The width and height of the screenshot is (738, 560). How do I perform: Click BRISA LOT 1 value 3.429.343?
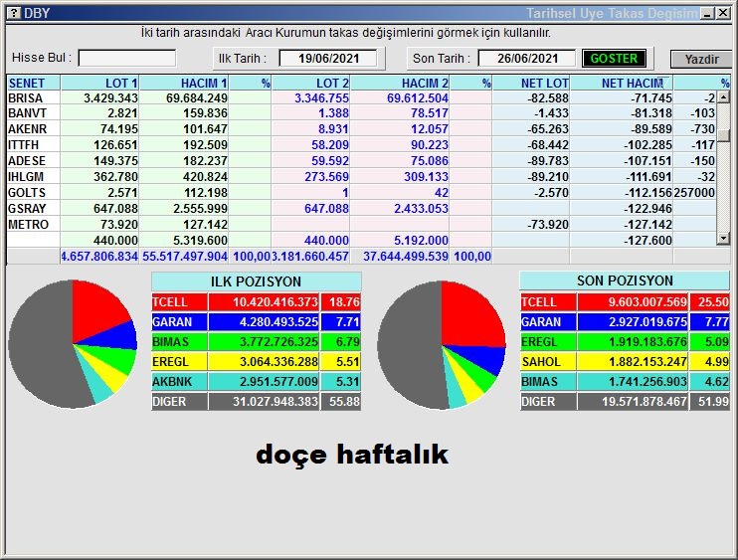[x=110, y=97]
